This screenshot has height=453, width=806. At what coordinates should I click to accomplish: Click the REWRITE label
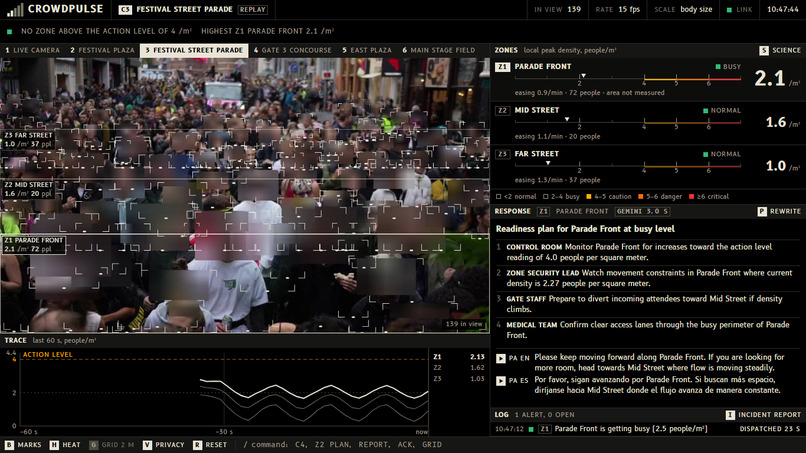785,211
